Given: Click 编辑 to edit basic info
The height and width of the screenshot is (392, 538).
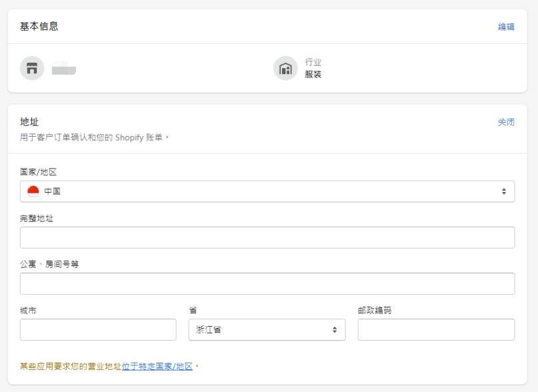Looking at the screenshot, I should 506,27.
